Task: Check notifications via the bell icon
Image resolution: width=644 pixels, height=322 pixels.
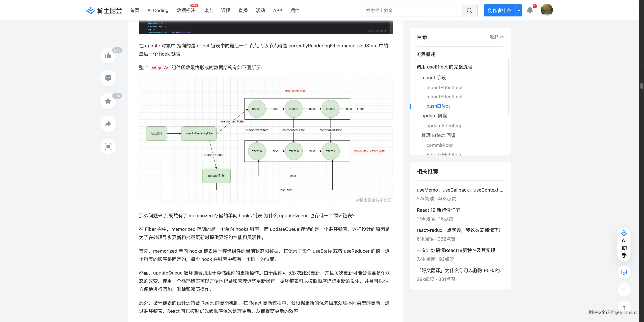Action: coord(530,10)
